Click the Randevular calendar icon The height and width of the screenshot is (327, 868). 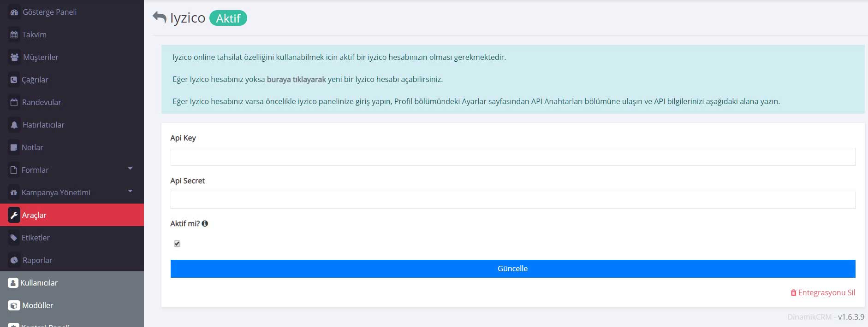(14, 102)
